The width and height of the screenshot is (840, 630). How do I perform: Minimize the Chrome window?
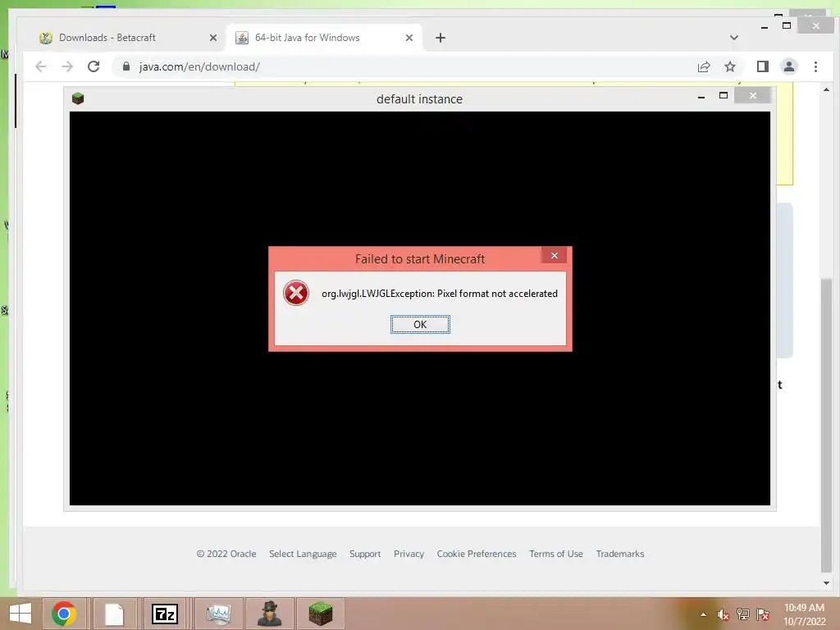pyautogui.click(x=765, y=27)
